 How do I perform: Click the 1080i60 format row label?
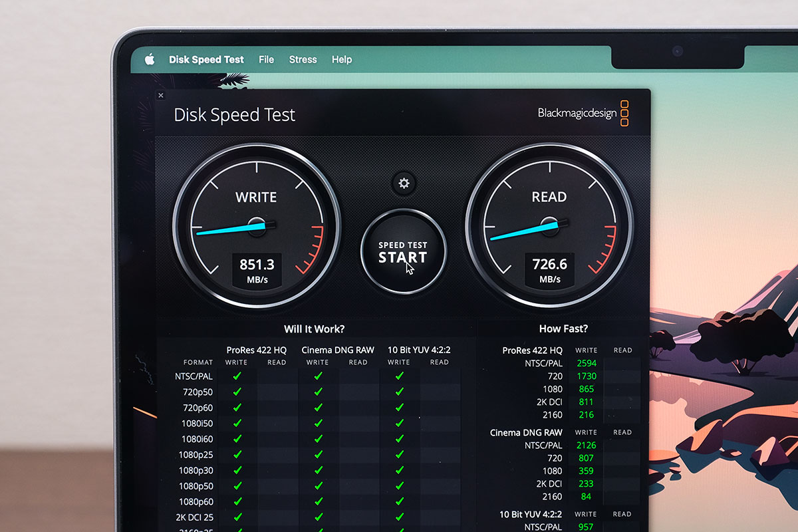pyautogui.click(x=197, y=439)
